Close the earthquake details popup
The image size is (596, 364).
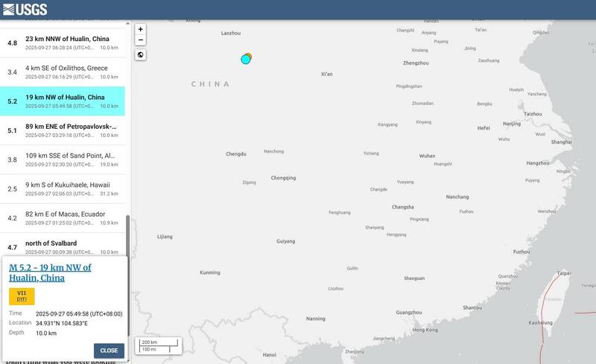pyautogui.click(x=109, y=350)
